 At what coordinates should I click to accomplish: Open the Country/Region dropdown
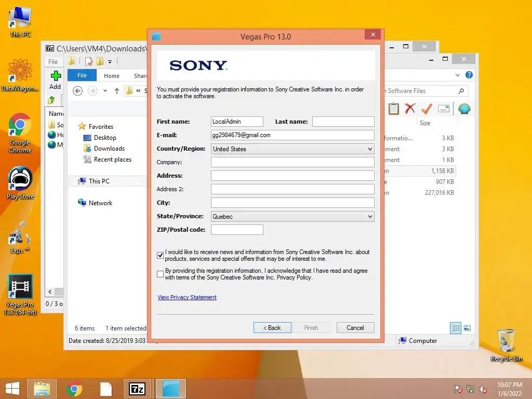[x=292, y=149]
